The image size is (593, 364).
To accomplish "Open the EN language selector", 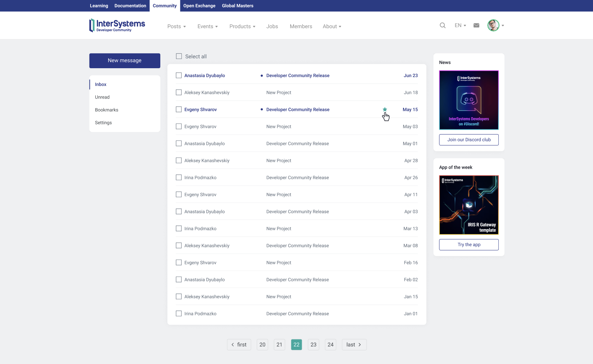I will pos(460,26).
